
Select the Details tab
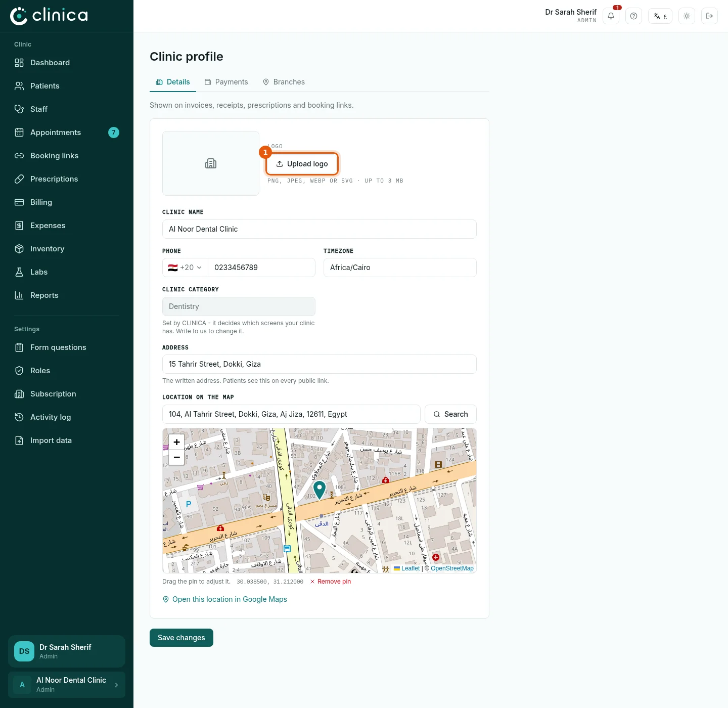pyautogui.click(x=173, y=82)
